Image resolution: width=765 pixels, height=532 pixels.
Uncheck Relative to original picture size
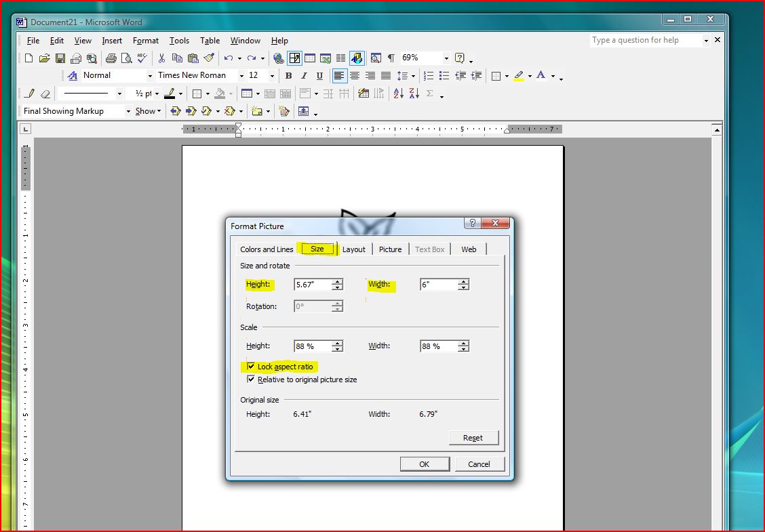click(252, 380)
